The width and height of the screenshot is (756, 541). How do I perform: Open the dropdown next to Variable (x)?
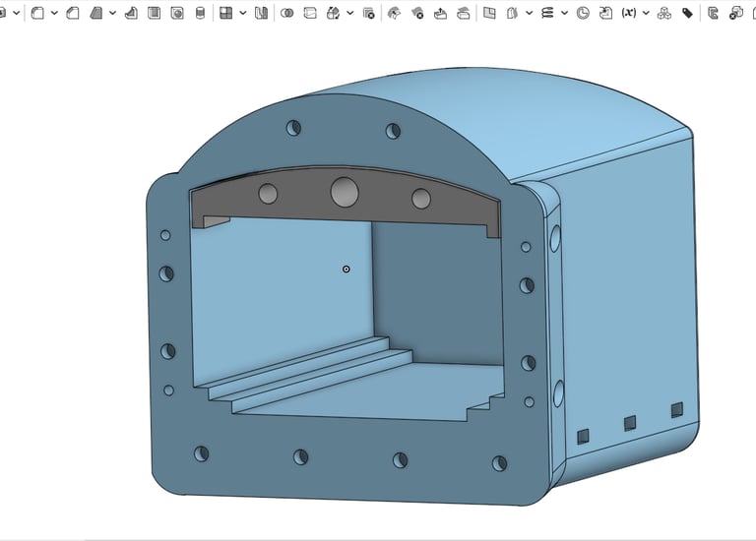[x=646, y=13]
